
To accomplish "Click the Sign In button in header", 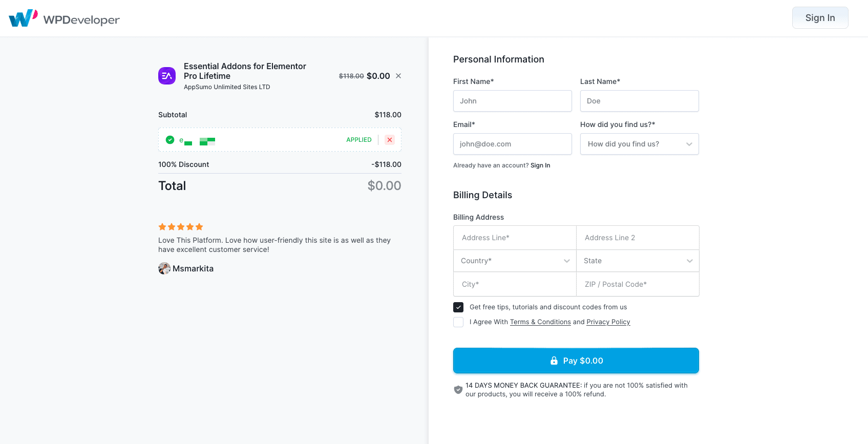I will [820, 18].
